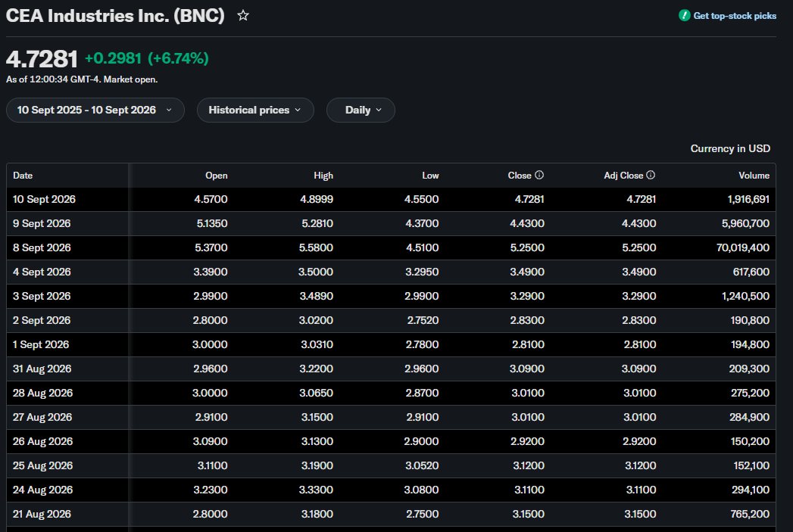Click the Close column header label
Image resolution: width=793 pixels, height=532 pixels.
click(x=520, y=176)
